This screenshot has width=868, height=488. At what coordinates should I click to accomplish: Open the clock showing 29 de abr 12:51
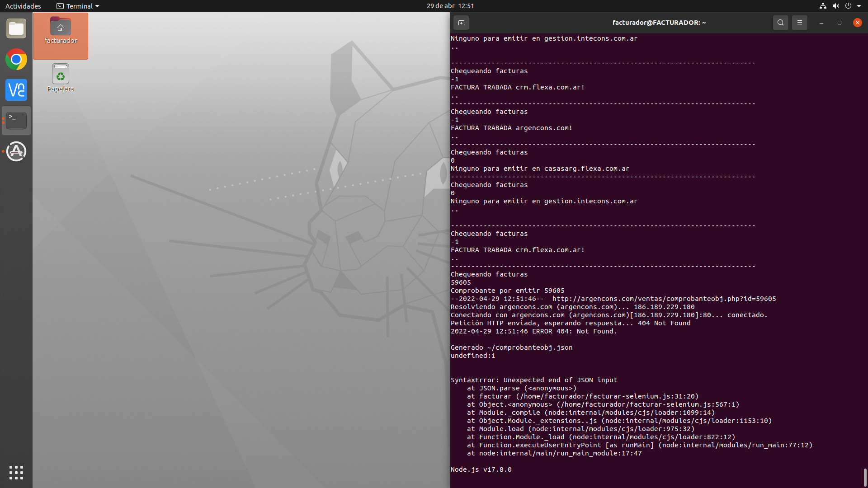coord(450,6)
